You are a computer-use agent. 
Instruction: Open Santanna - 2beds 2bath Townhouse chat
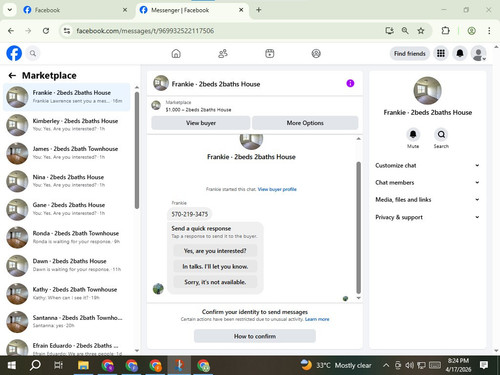(x=67, y=322)
